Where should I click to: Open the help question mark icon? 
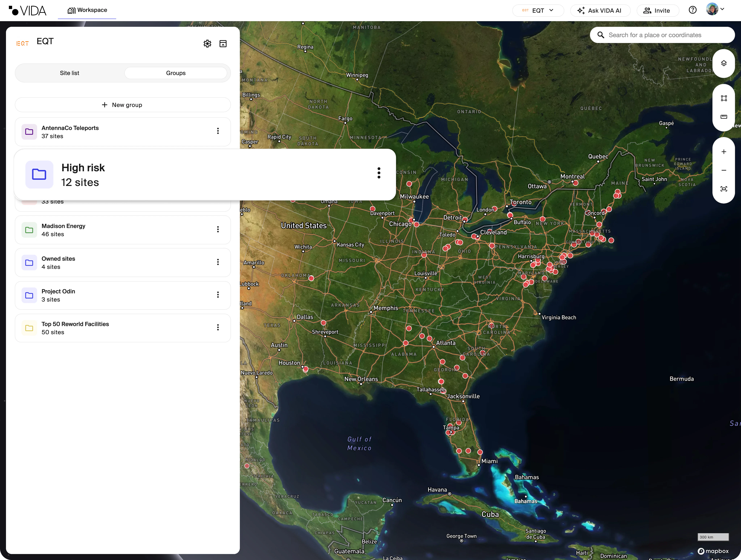click(693, 10)
